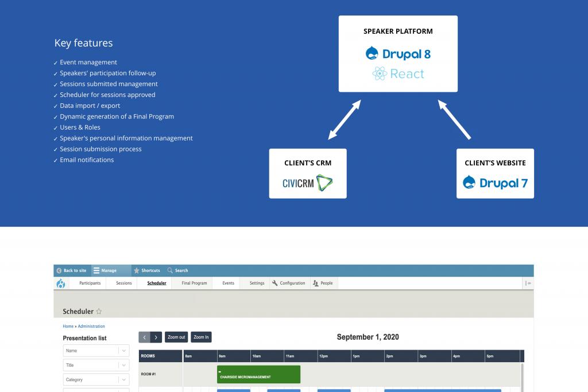Click the '1pm' time header
The height and width of the screenshot is (392, 588).
coord(356,356)
